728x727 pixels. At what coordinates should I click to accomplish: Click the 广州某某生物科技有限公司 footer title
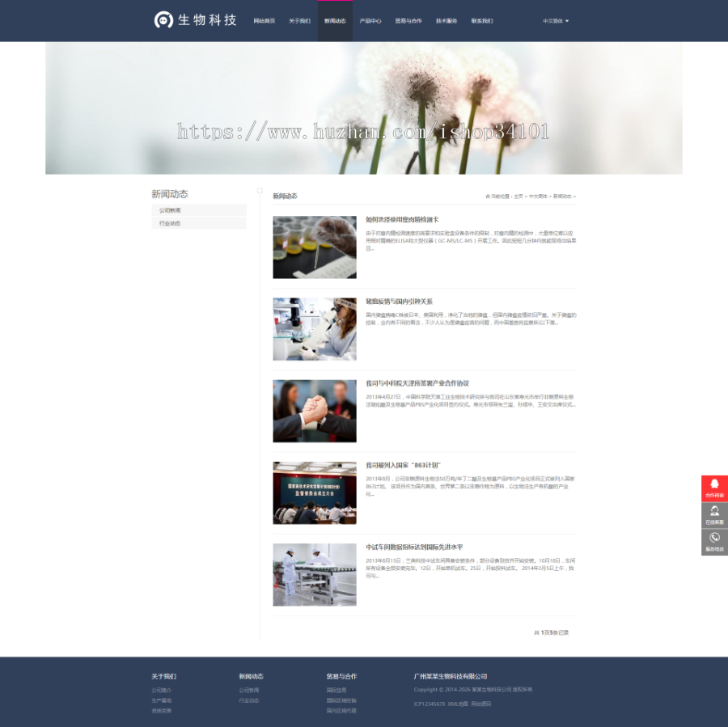click(451, 676)
